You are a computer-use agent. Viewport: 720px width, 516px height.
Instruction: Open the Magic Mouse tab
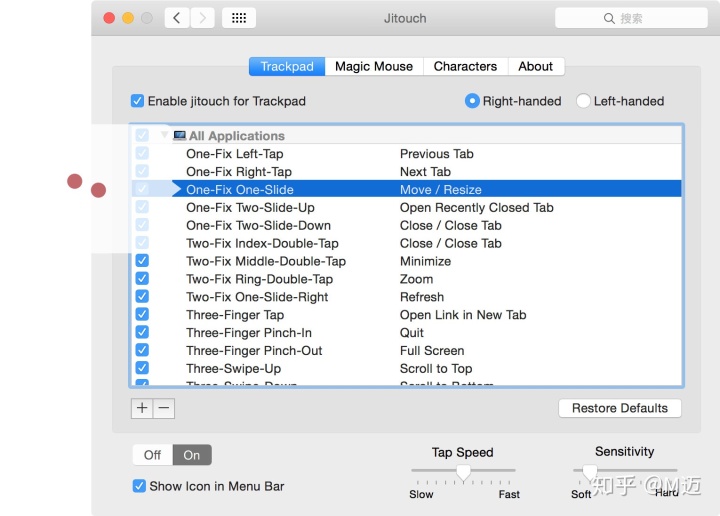tap(374, 67)
